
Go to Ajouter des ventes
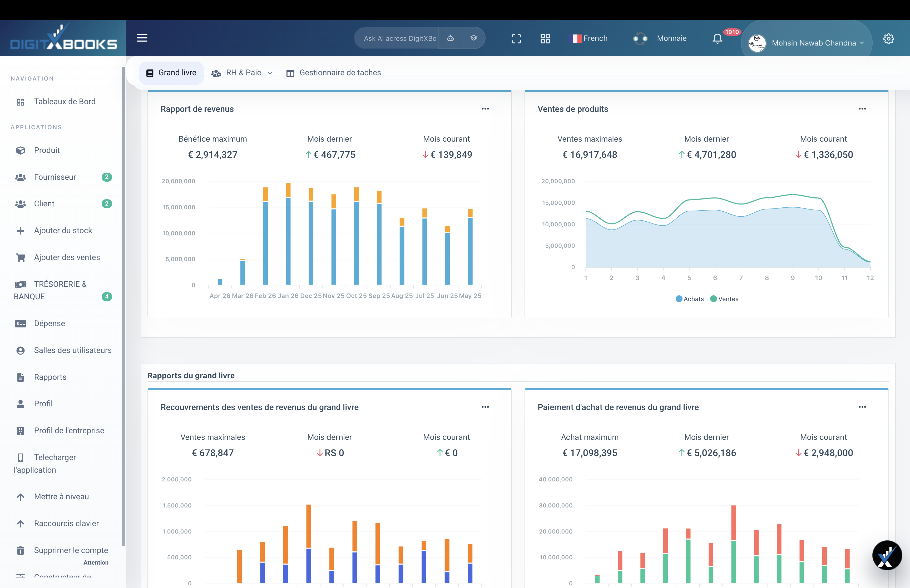coord(67,257)
